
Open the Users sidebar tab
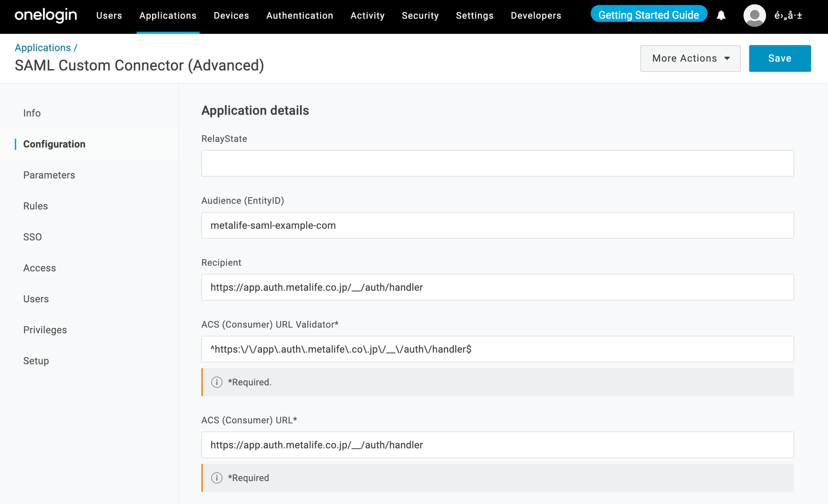pos(89,299)
